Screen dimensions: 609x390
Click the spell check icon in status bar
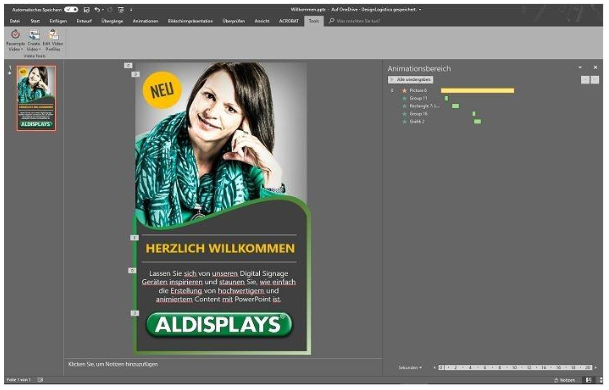coord(40,380)
